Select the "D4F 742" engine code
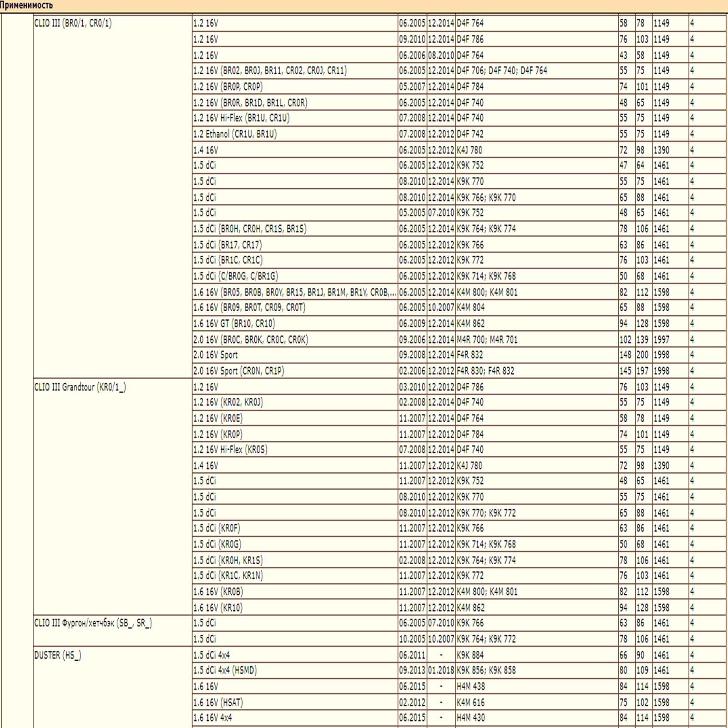Screen dimensions: 728x728 pos(470,134)
